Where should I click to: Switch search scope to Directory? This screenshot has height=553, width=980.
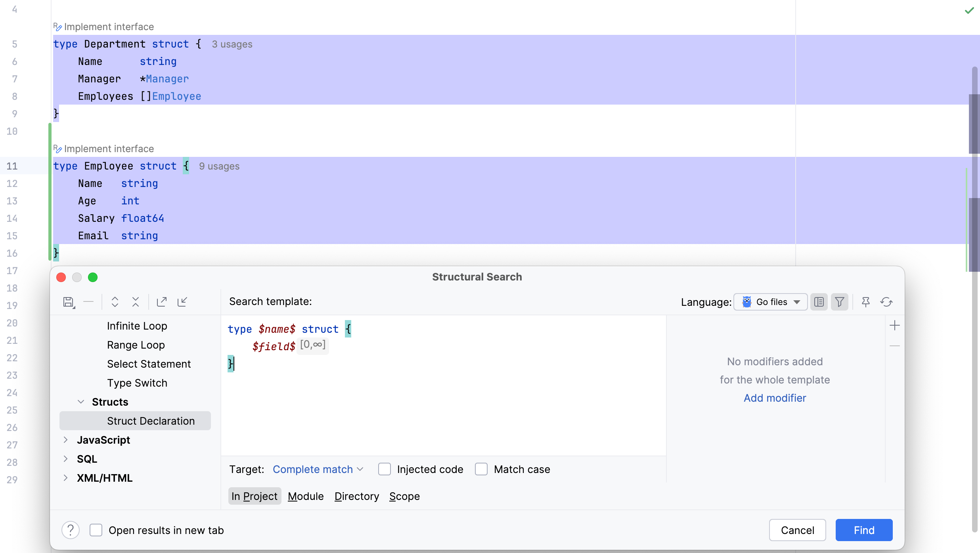[x=356, y=496]
